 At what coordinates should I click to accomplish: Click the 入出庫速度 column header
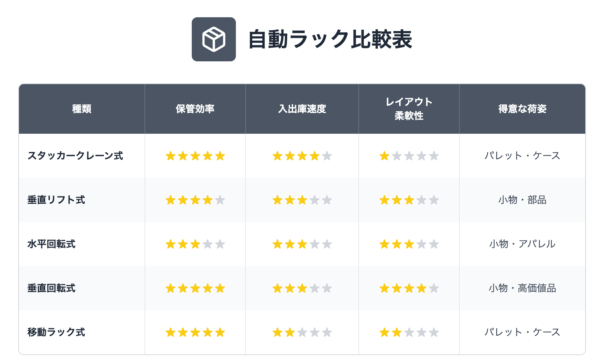pos(302,109)
